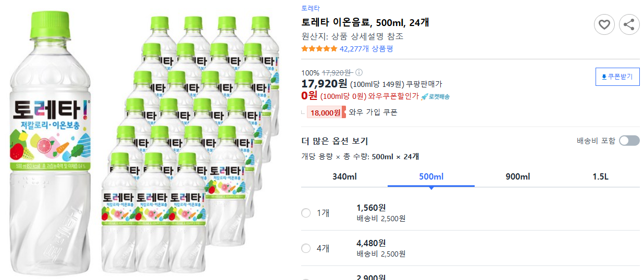
Task: Select the active 500ml tab
Action: point(431,176)
